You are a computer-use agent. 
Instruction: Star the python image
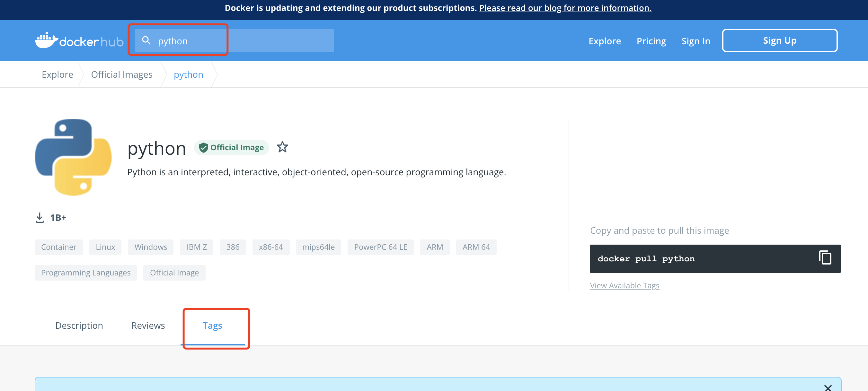tap(282, 147)
